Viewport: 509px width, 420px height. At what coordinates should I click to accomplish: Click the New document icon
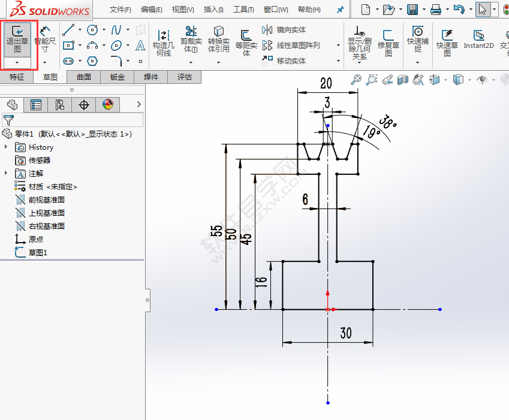coord(366,10)
